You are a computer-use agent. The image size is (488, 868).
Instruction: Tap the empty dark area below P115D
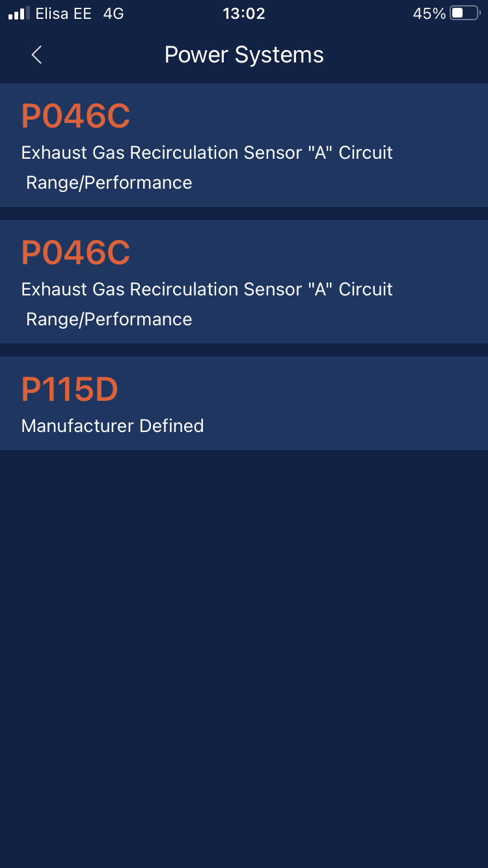[x=244, y=657]
